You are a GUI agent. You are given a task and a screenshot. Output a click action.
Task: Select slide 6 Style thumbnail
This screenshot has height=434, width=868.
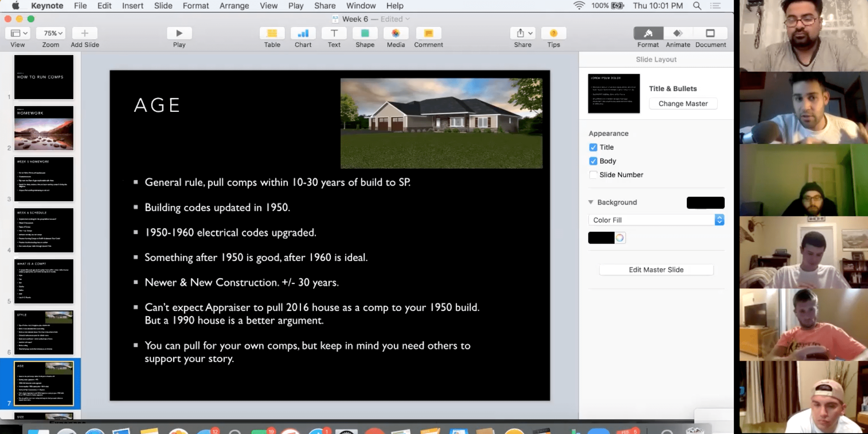[44, 332]
